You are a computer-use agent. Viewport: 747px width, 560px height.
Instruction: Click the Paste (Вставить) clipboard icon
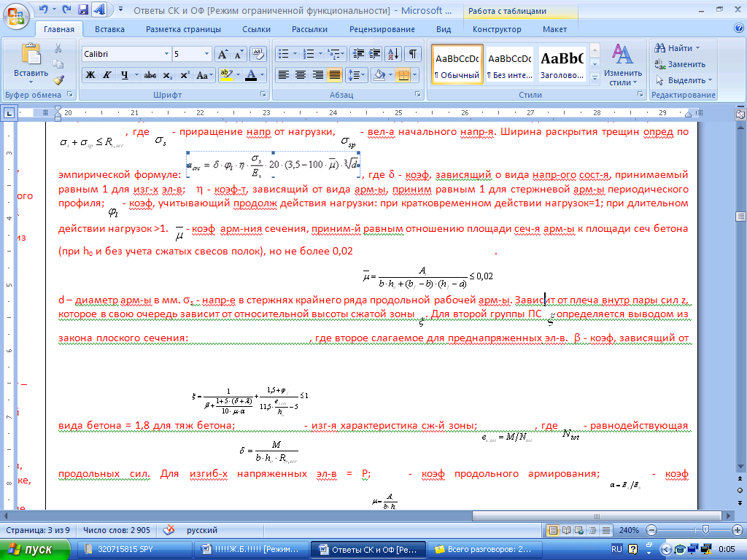pyautogui.click(x=31, y=55)
